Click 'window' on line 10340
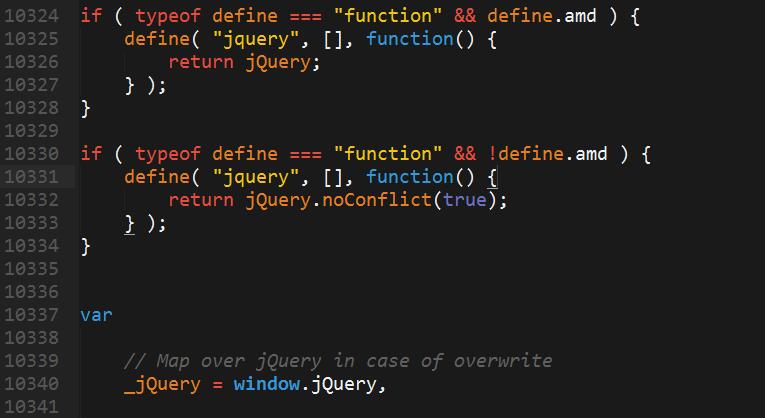765x418 pixels. point(266,384)
